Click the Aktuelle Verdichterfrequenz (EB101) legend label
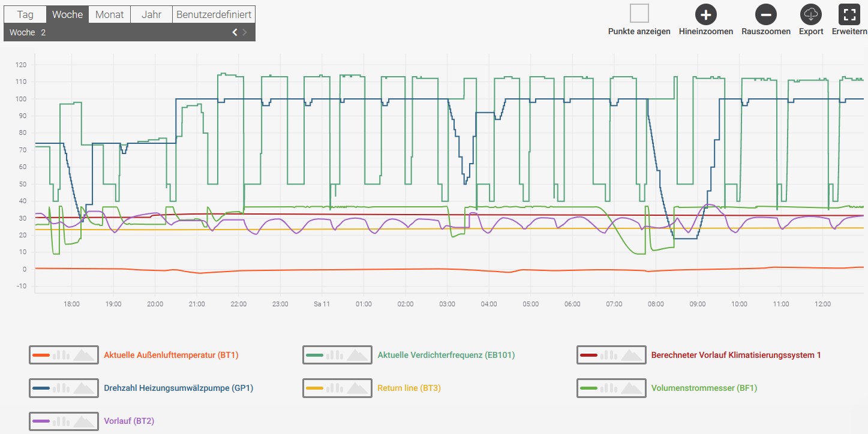 coord(446,355)
